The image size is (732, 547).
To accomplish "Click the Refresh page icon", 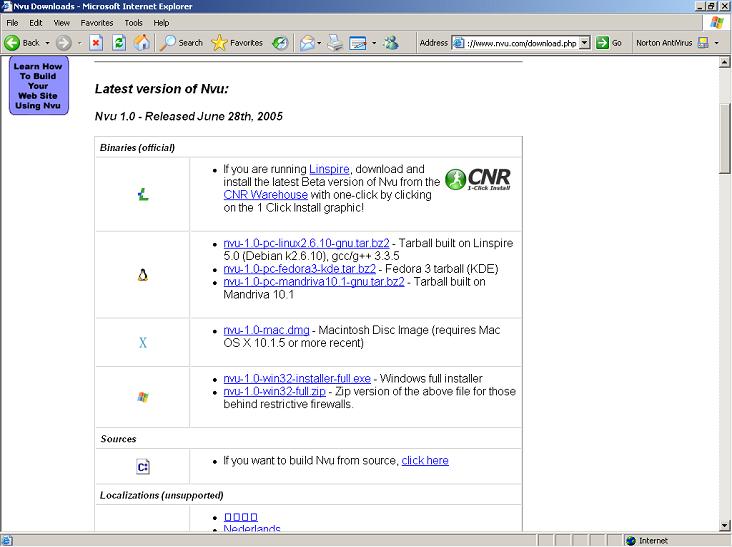I will [x=119, y=43].
